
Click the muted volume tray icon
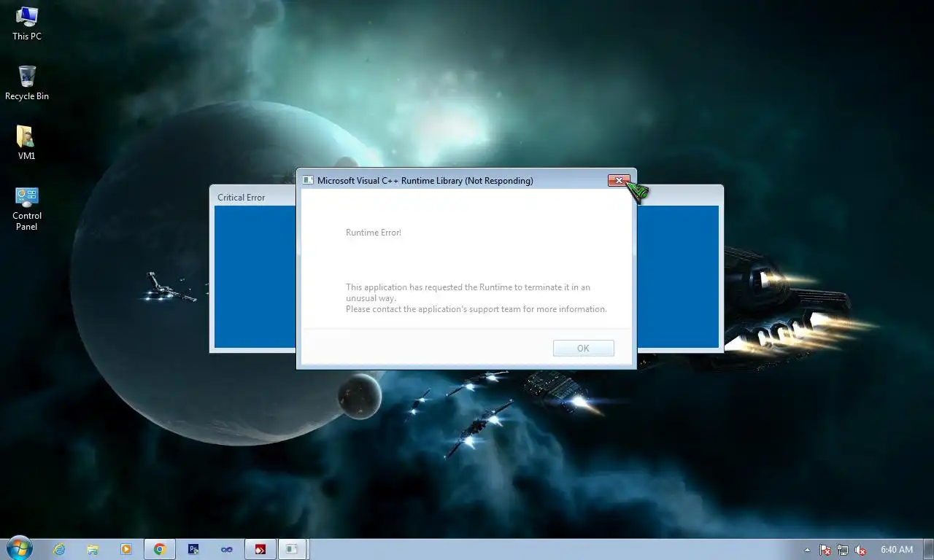point(860,550)
